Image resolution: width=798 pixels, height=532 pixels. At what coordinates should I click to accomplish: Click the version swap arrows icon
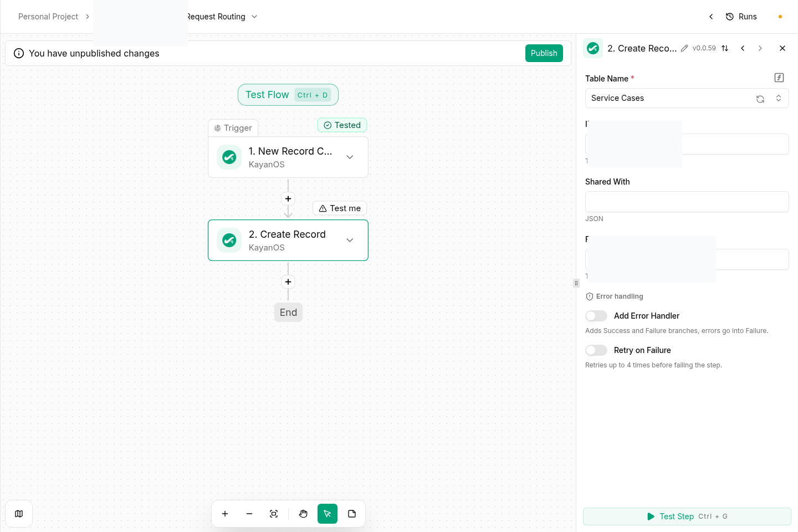(x=725, y=48)
